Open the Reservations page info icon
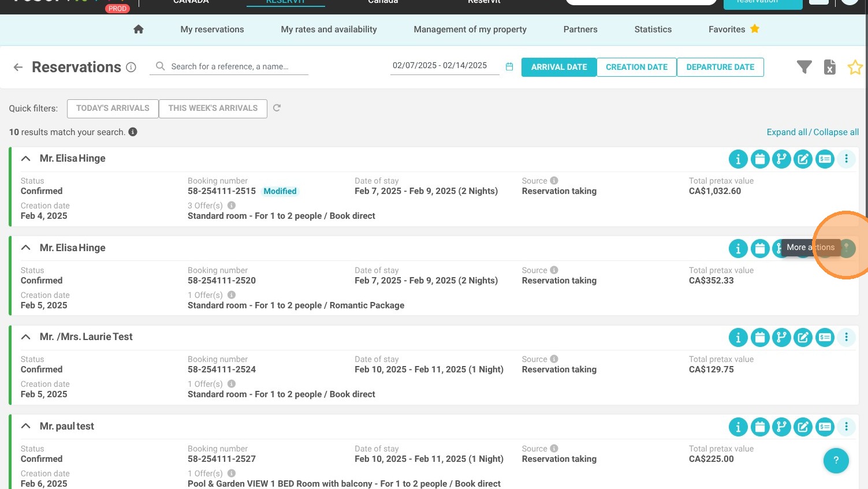The height and width of the screenshot is (489, 868). (x=131, y=67)
